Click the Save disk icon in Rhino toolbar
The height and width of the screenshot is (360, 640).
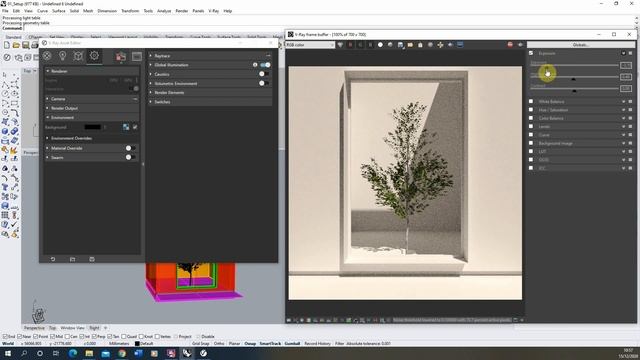pos(25,45)
